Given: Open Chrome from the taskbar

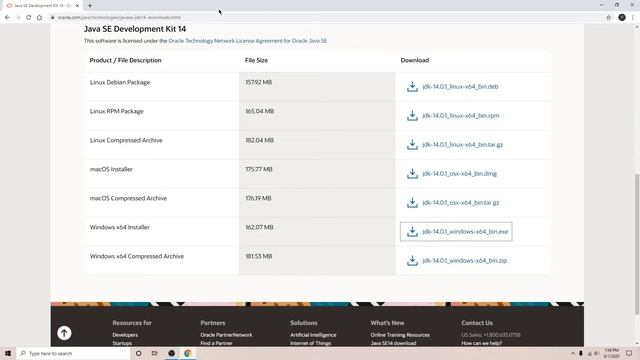Looking at the screenshot, I should coord(188,353).
